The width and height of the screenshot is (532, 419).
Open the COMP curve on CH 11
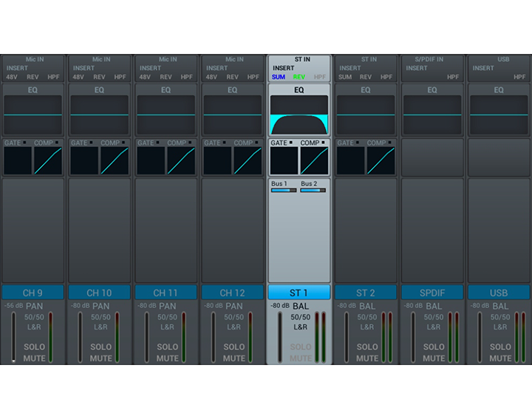point(181,160)
